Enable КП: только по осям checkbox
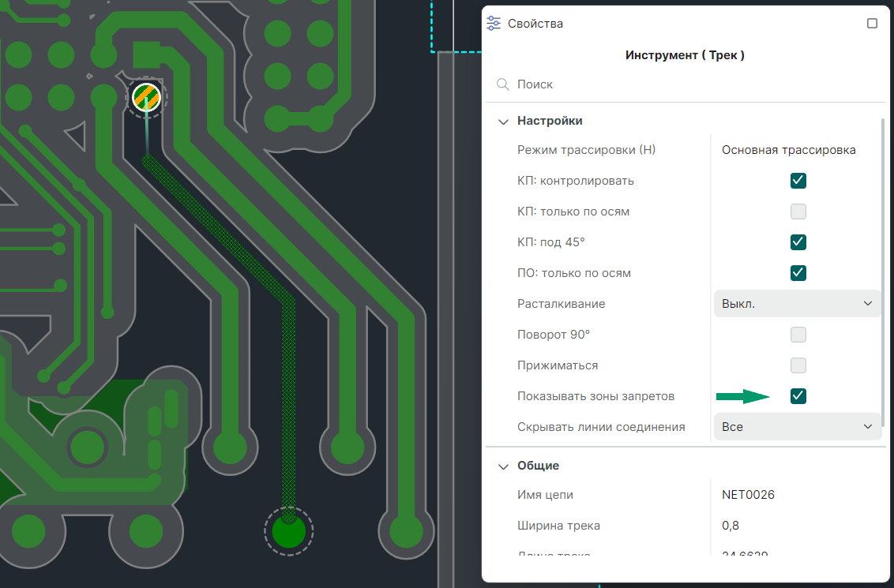The image size is (894, 588). [798, 212]
